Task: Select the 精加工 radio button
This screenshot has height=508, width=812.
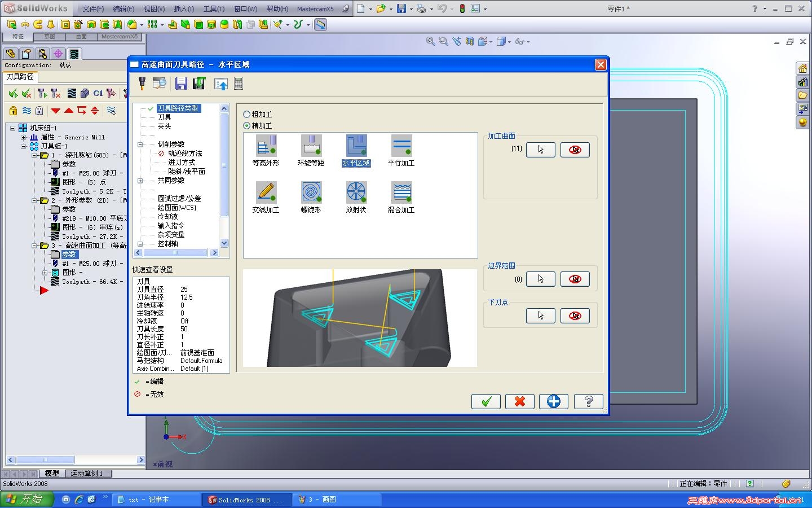Action: [x=246, y=126]
